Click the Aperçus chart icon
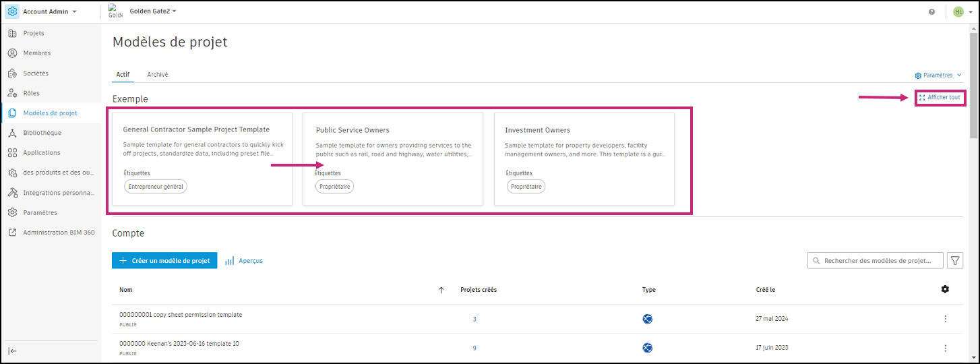980x364 pixels. [230, 261]
